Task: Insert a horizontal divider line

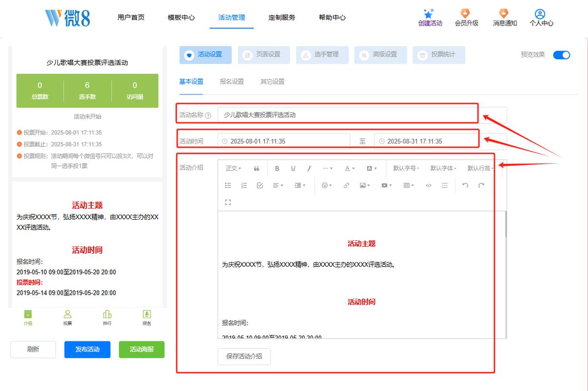Action: point(444,185)
